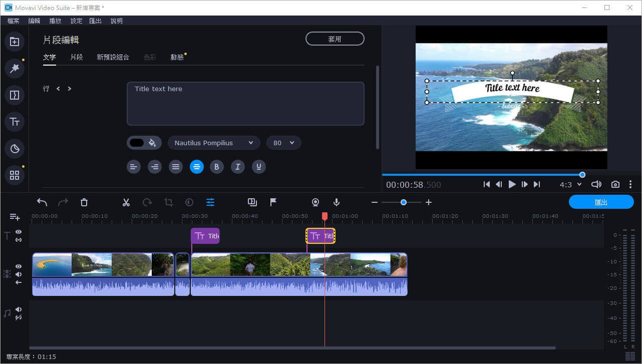
Task: Switch to the 新預設組合 tab
Action: tap(113, 57)
